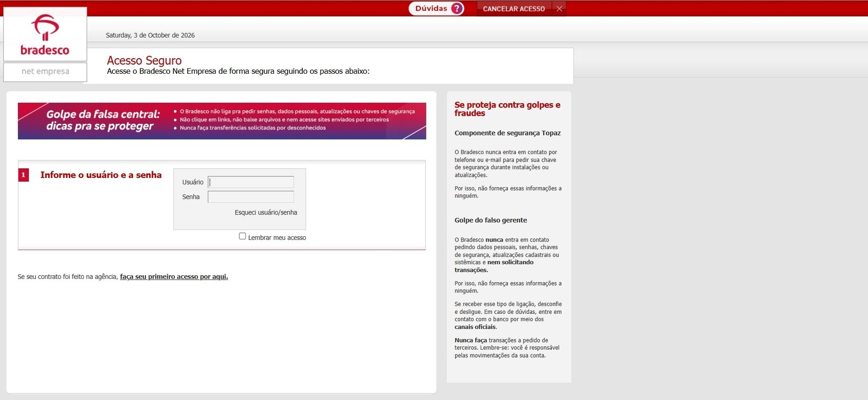Screen dimensions: 868x400
Task: Click 'Informe o usuário e a senha' heading
Action: (x=101, y=175)
